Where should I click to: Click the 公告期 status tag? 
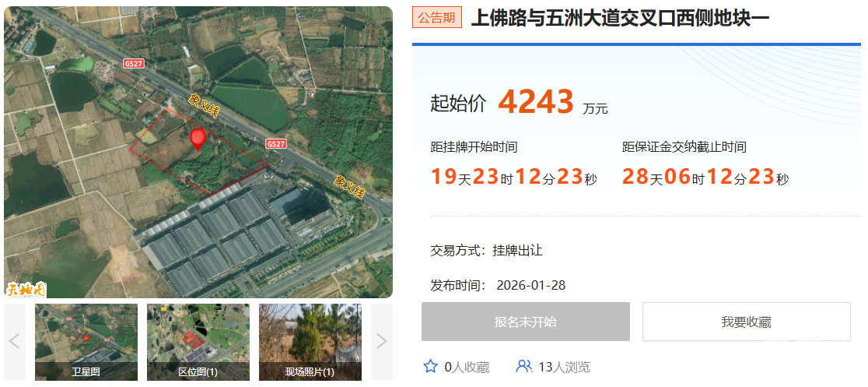click(437, 18)
